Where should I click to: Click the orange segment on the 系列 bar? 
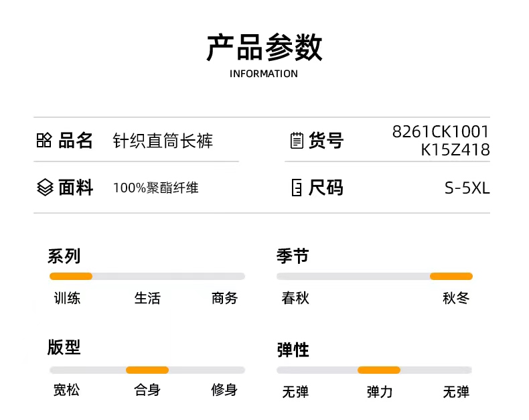coord(71,276)
